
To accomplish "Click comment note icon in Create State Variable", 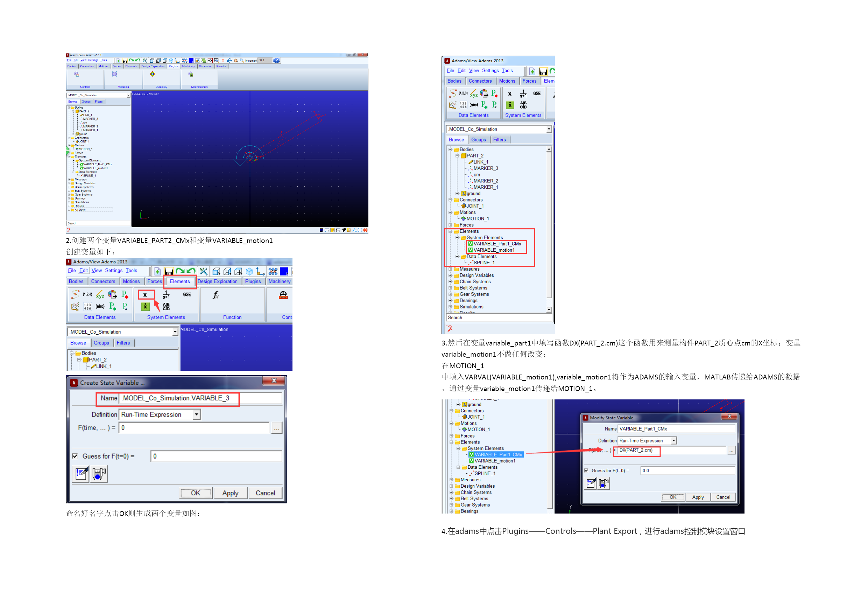I will [81, 474].
